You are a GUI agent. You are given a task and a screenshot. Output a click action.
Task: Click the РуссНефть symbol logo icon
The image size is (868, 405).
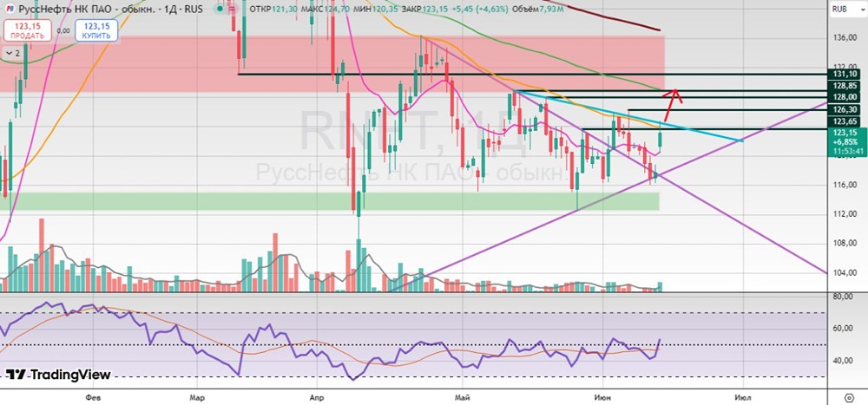[x=10, y=10]
